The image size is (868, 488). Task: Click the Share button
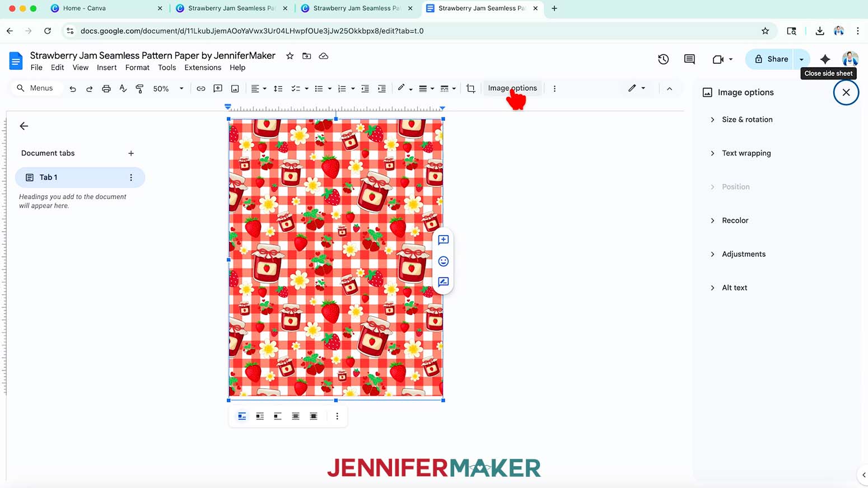click(771, 59)
